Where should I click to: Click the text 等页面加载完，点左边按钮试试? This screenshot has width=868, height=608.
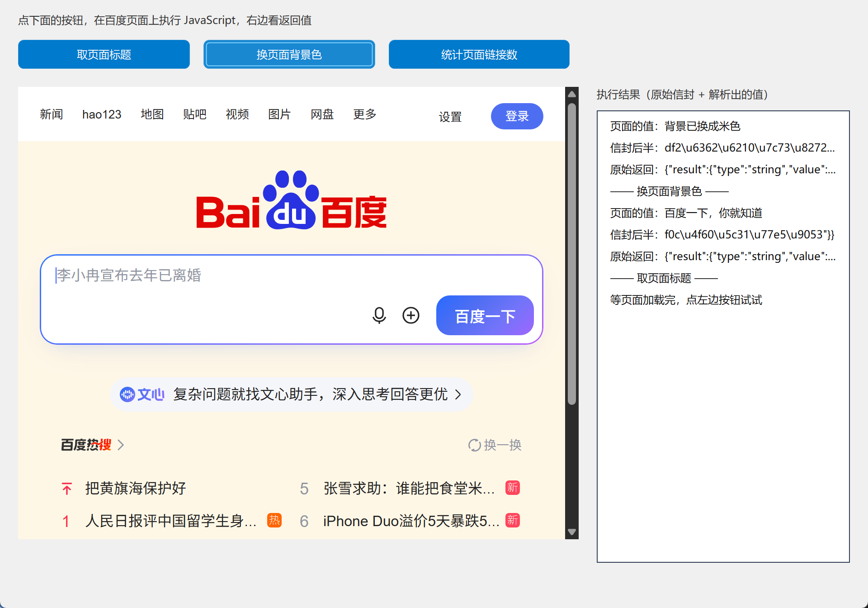[x=686, y=300]
